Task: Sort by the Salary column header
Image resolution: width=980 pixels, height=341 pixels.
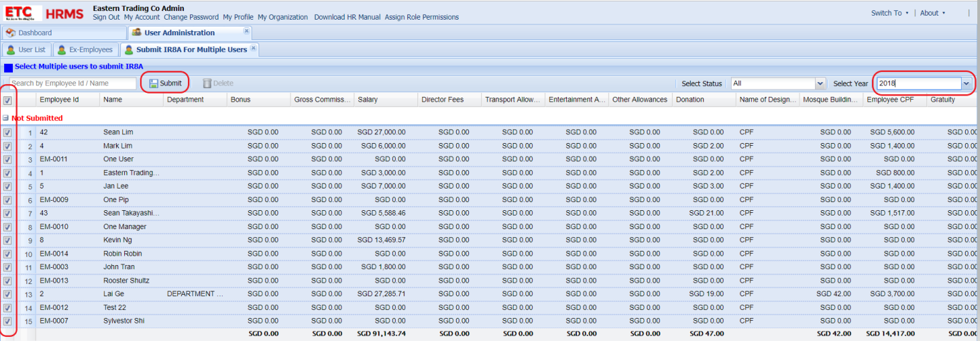Action: click(x=384, y=100)
